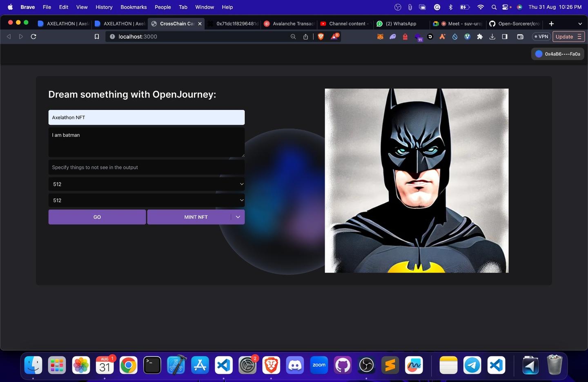Switch to the Meet tab
The width and height of the screenshot is (588, 382).
pyautogui.click(x=458, y=24)
